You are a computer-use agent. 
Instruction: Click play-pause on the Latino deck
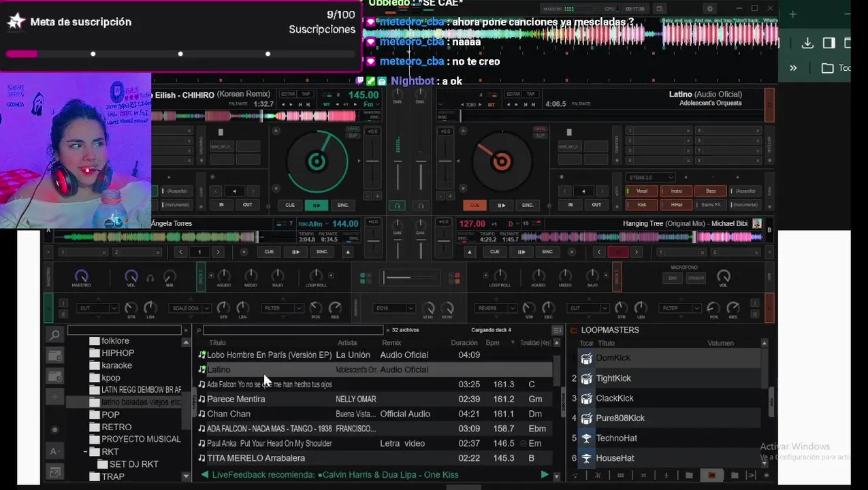tap(502, 205)
